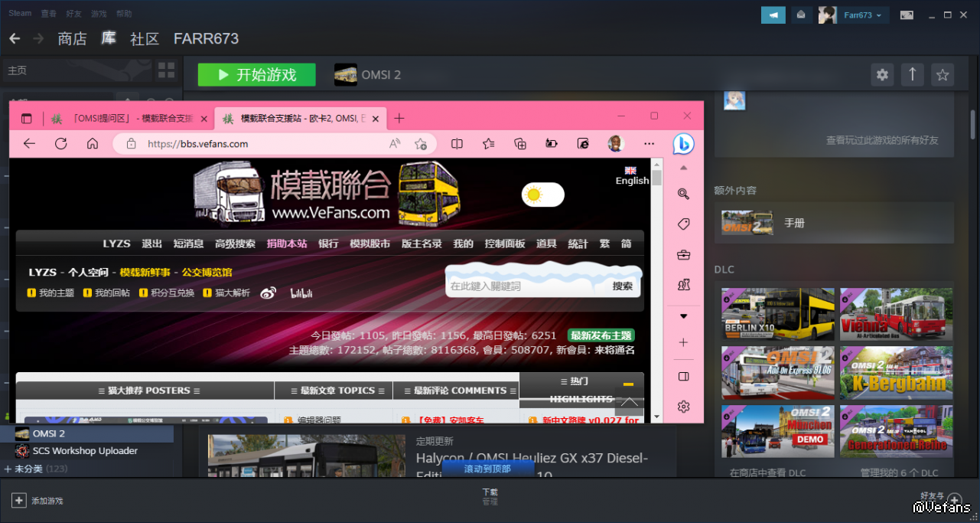Open Steam 游戏 menu

click(x=99, y=14)
